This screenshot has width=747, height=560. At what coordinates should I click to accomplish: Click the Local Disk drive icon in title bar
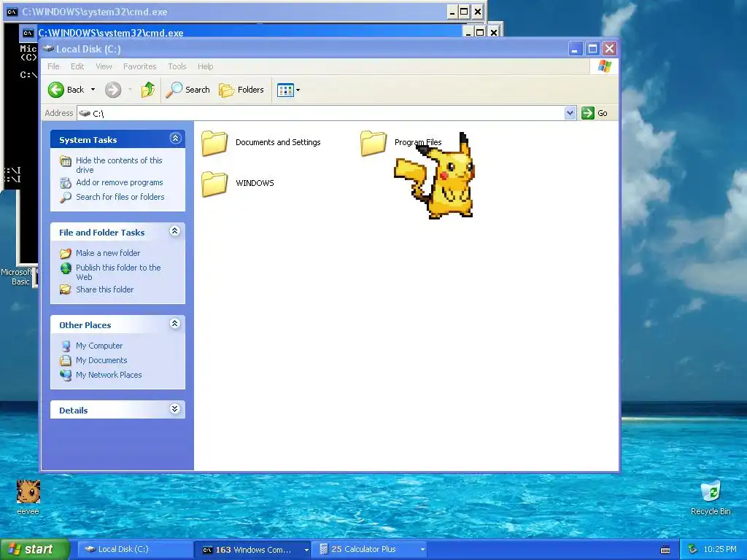coord(47,48)
